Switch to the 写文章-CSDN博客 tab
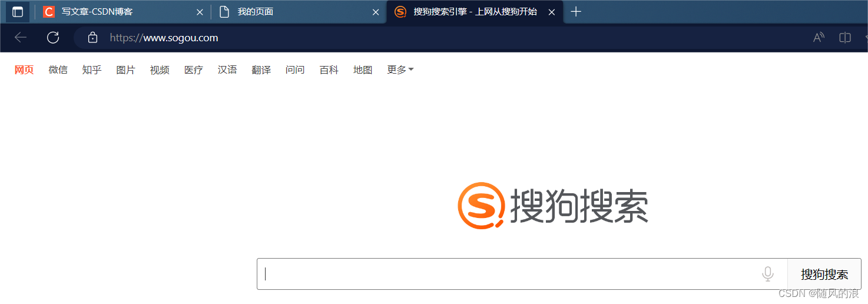This screenshot has height=304, width=868. point(122,12)
